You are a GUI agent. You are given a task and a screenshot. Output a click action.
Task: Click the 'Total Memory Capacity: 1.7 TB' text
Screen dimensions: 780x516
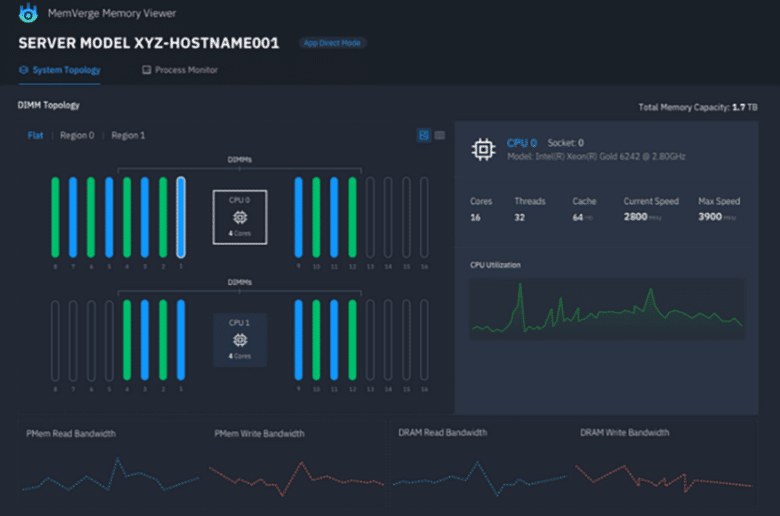pos(698,107)
